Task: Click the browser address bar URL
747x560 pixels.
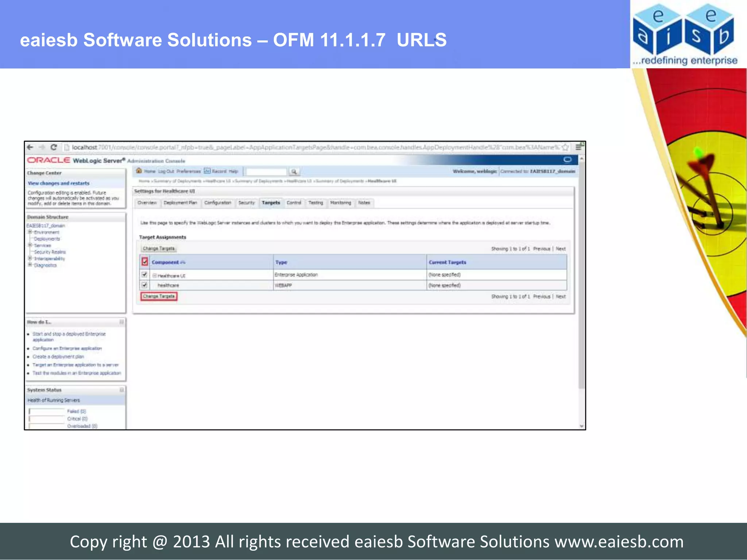Action: coord(316,147)
